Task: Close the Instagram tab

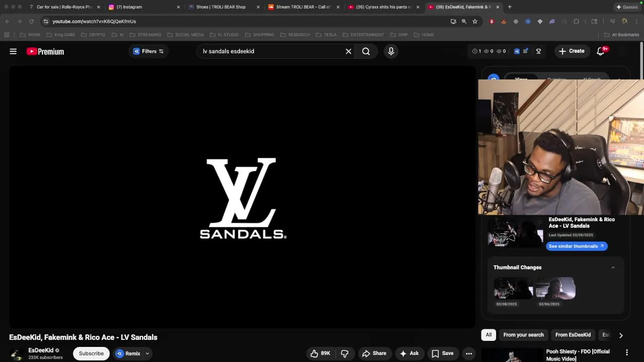Action: point(178,7)
